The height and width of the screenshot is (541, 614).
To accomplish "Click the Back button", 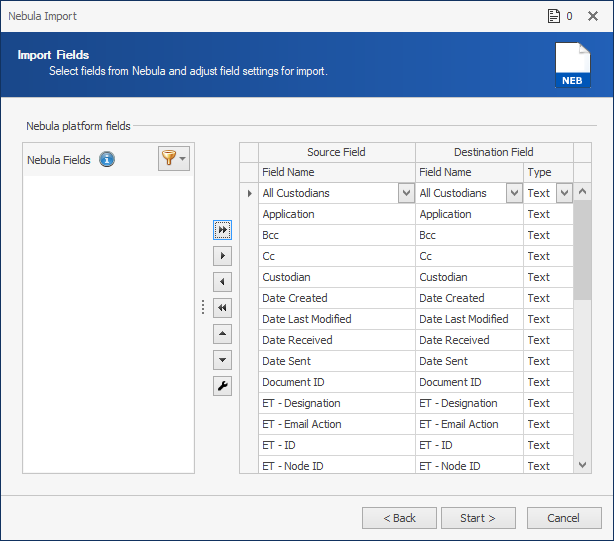I will tap(399, 518).
